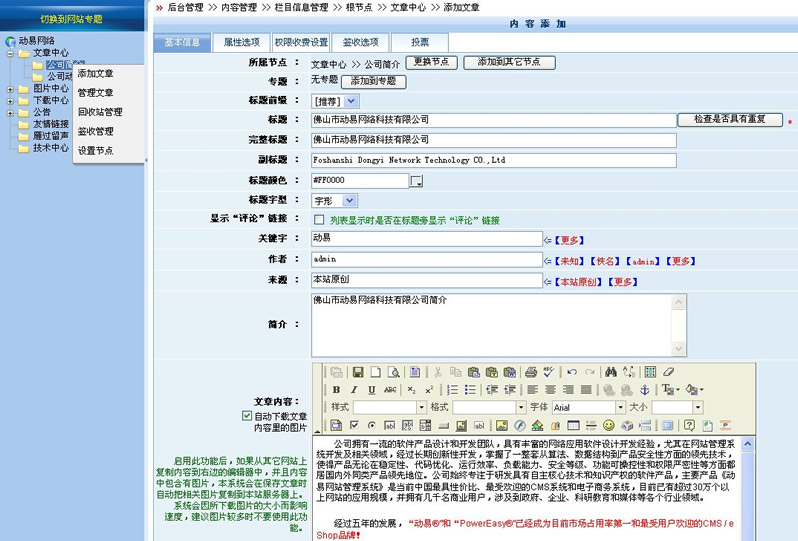The width and height of the screenshot is (798, 541).
Task: Choose 回收站管理 in context menu
Action: pyautogui.click(x=100, y=112)
